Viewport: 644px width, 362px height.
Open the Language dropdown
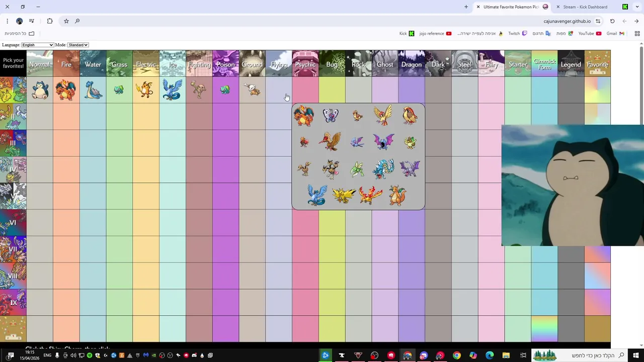(x=37, y=45)
